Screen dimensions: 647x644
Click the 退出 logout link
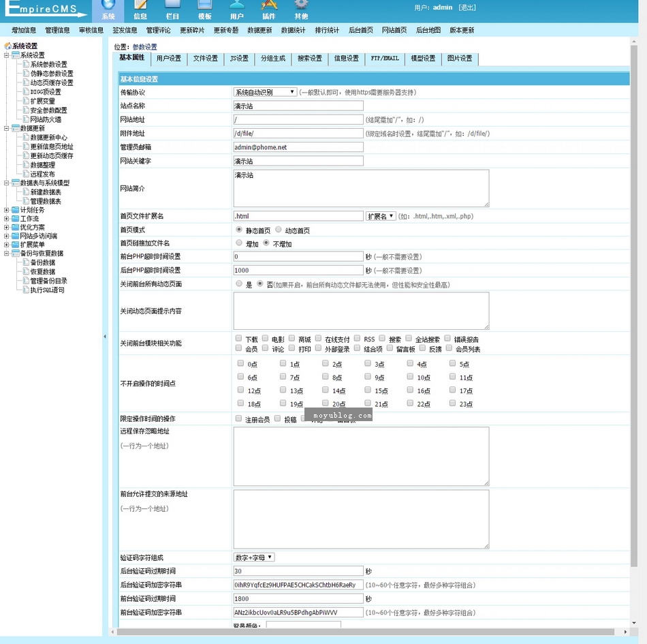[x=467, y=7]
